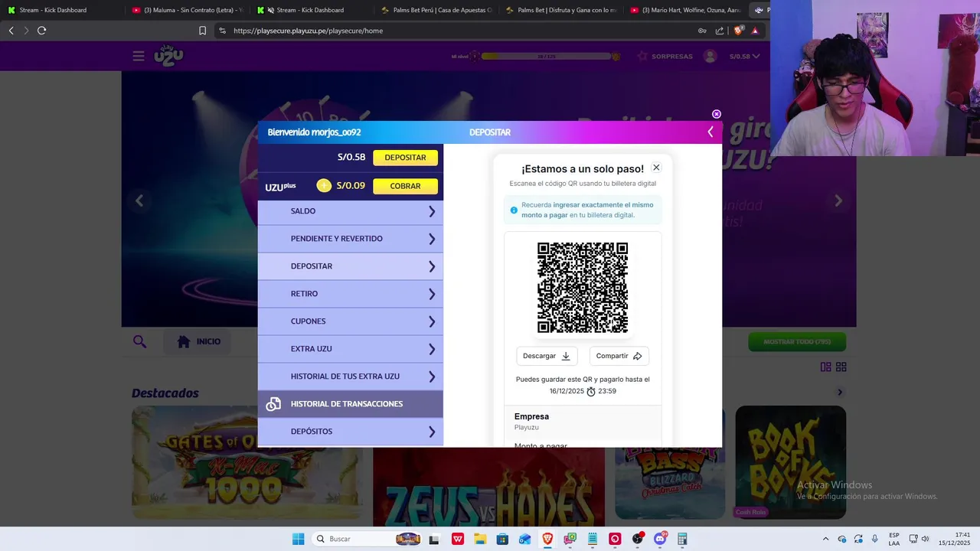Go to previous banner slide

click(x=139, y=201)
